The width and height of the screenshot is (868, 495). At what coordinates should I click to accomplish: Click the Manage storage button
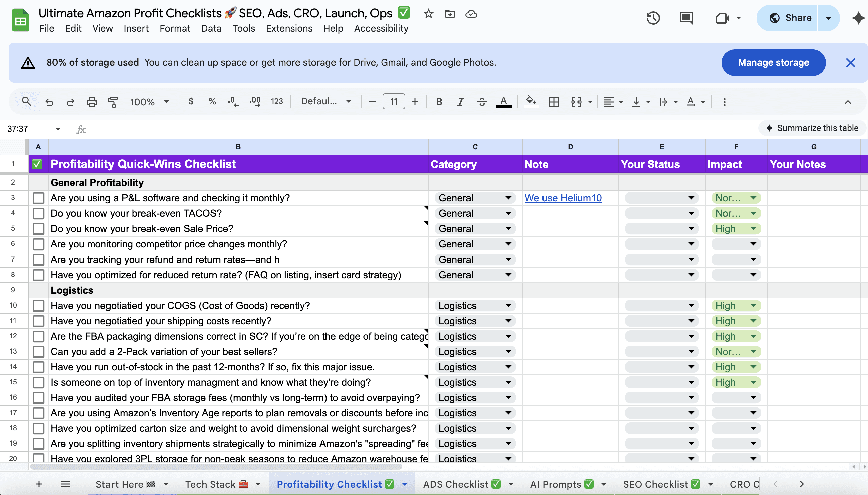coord(773,63)
